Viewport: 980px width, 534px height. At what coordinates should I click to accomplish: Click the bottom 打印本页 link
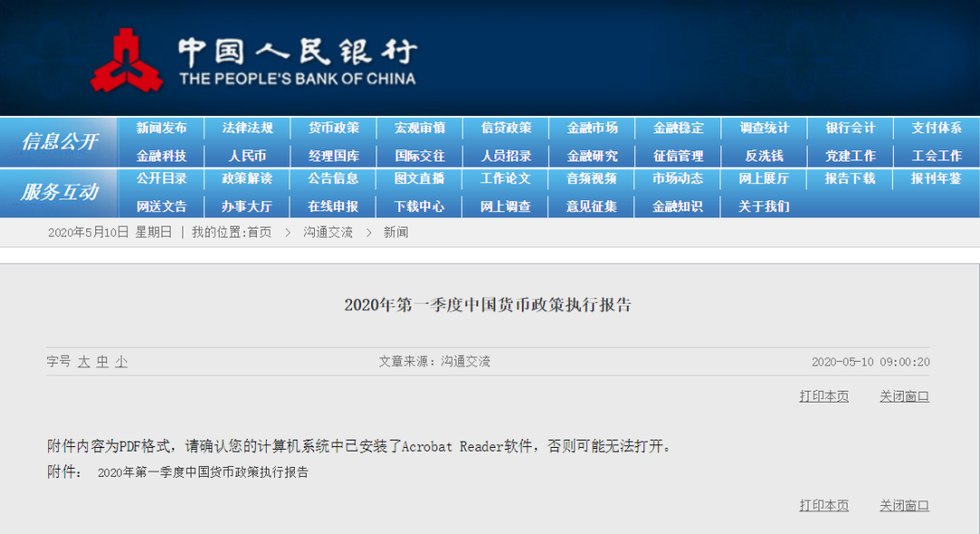(824, 505)
